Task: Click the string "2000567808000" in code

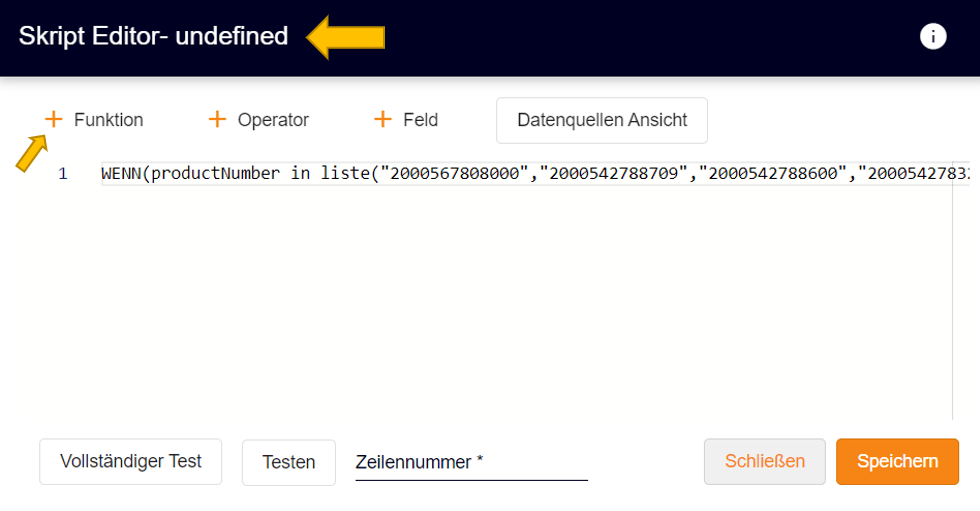Action: (454, 173)
